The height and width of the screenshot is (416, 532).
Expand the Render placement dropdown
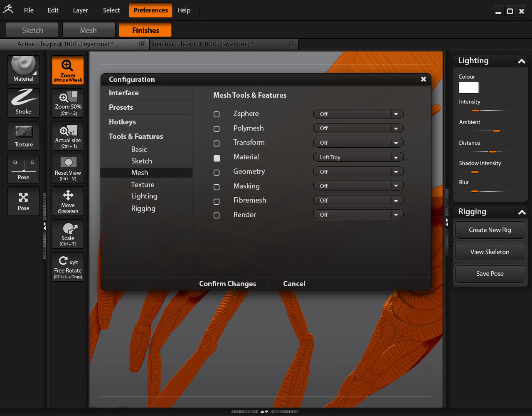coord(358,215)
